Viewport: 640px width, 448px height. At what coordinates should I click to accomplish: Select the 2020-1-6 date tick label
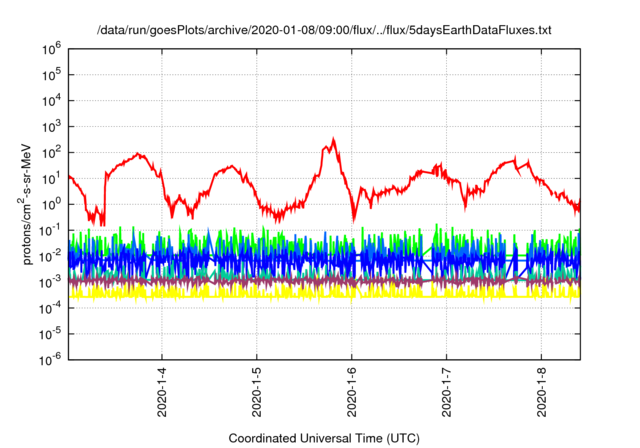(x=351, y=392)
